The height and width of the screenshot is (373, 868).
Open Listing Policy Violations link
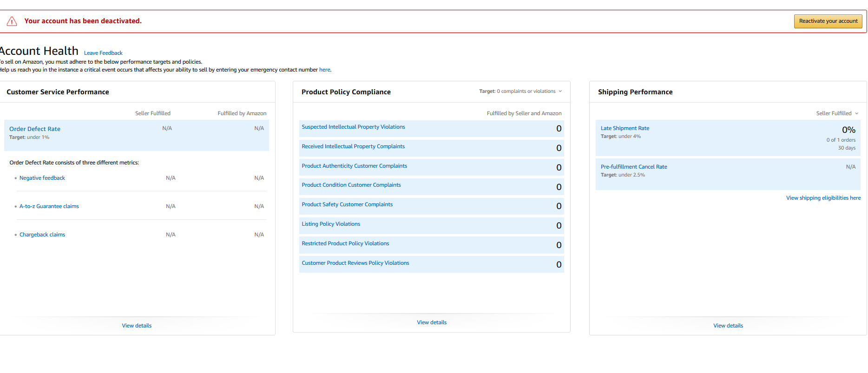tap(331, 224)
